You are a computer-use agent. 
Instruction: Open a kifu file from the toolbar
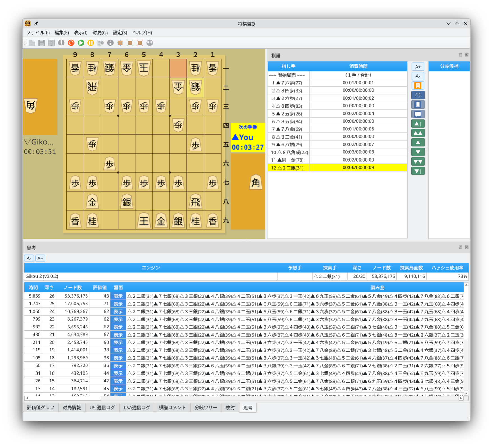32,43
